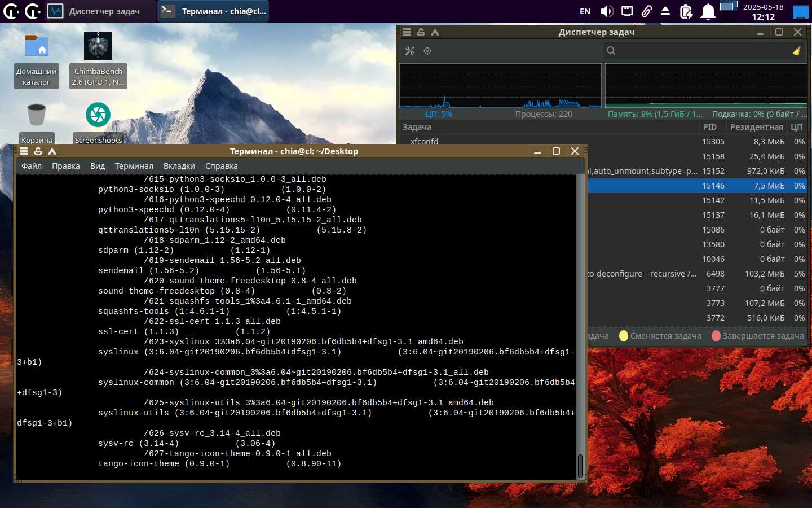Image resolution: width=812 pixels, height=508 pixels.
Task: Click the workspace switcher icon in the panel
Action: coord(729,7)
